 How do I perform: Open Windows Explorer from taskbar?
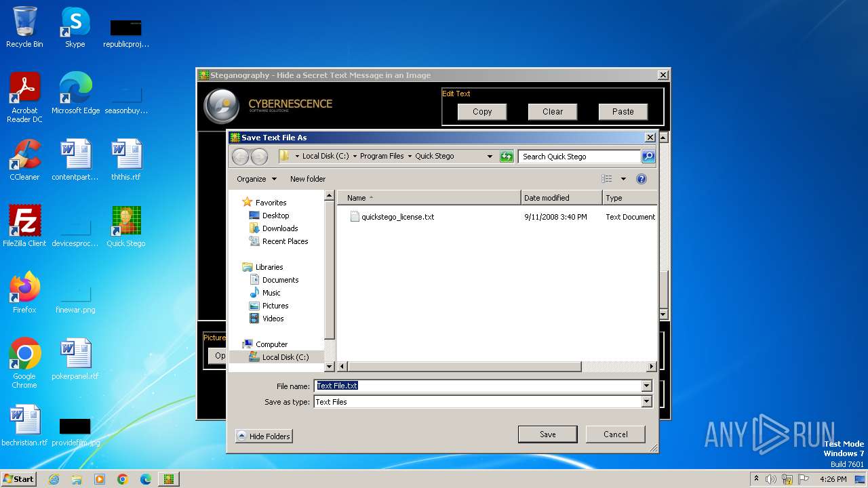(x=77, y=479)
